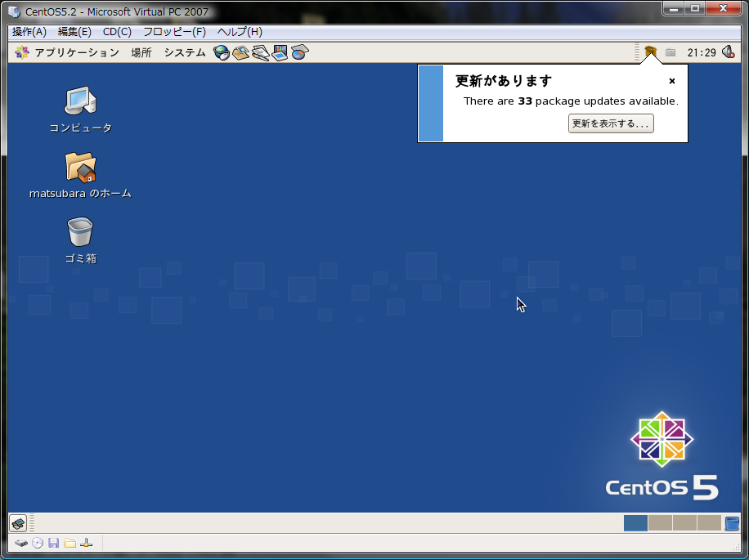Open the CD(C) menu
Screen dimensions: 749x560
click(x=117, y=32)
